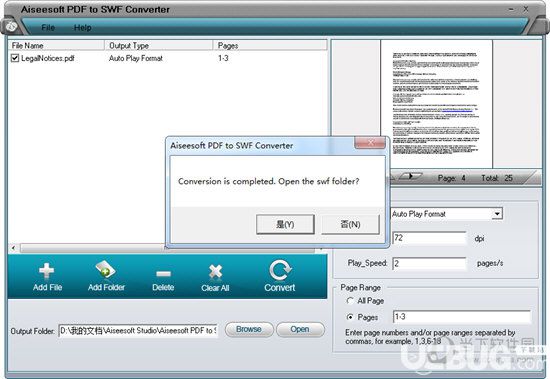Image resolution: width=550 pixels, height=379 pixels.
Task: Click the Delete minus icon
Action: point(163,274)
